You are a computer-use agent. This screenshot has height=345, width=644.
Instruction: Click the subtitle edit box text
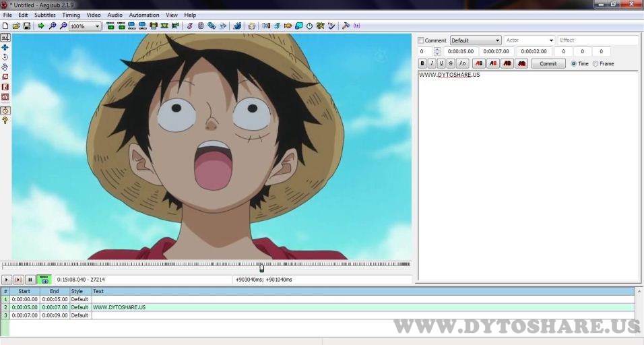[x=449, y=75]
